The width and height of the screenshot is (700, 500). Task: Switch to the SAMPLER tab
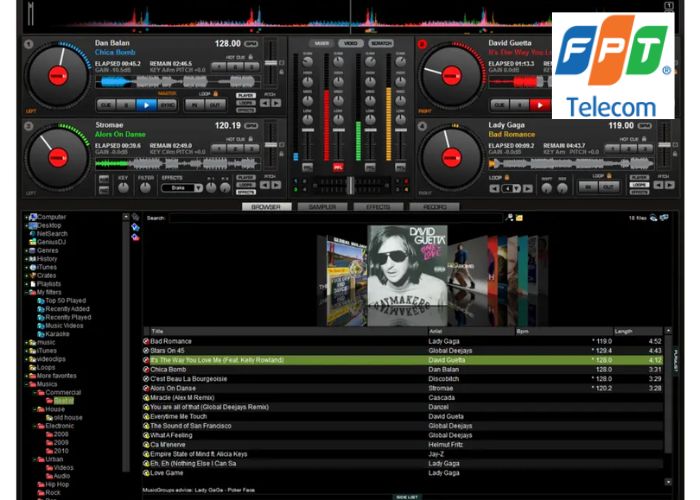[322, 207]
